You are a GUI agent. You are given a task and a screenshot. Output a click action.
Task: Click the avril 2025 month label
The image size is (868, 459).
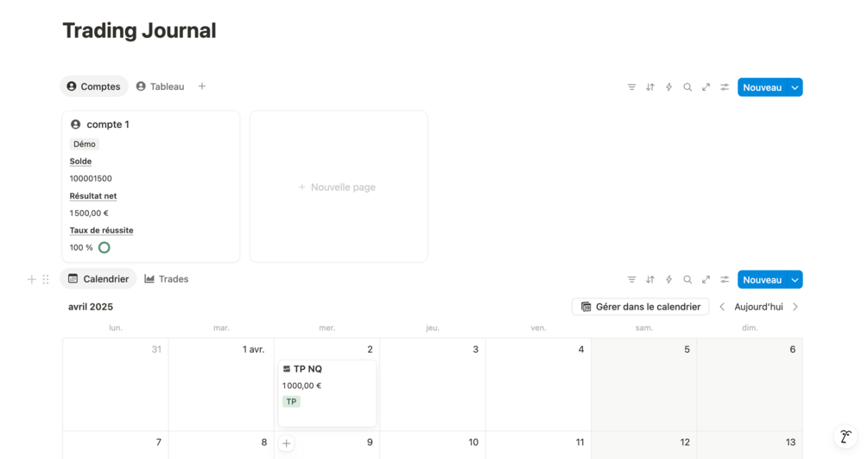tap(91, 307)
